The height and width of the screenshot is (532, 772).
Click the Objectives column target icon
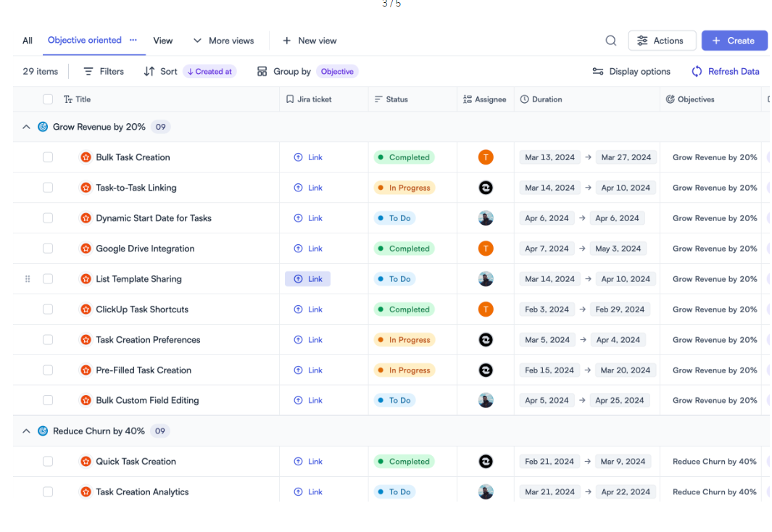[670, 99]
